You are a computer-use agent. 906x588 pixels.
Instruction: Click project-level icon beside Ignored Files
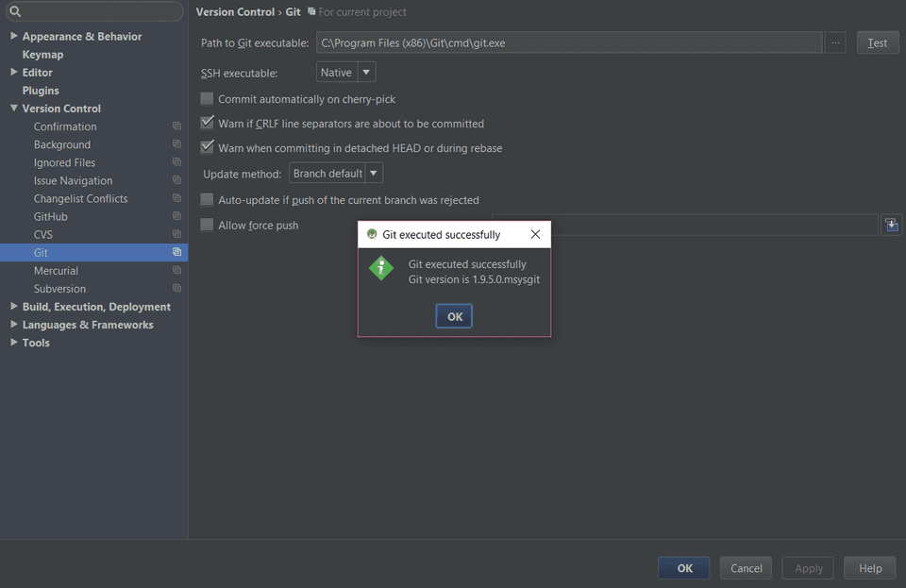(176, 162)
